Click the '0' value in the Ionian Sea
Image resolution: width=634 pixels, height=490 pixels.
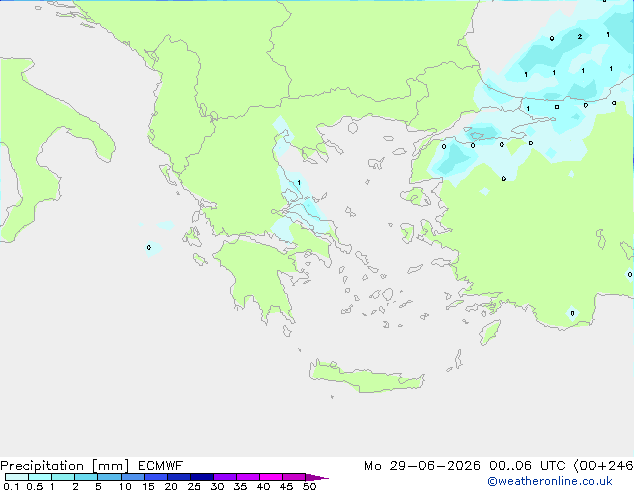click(149, 247)
